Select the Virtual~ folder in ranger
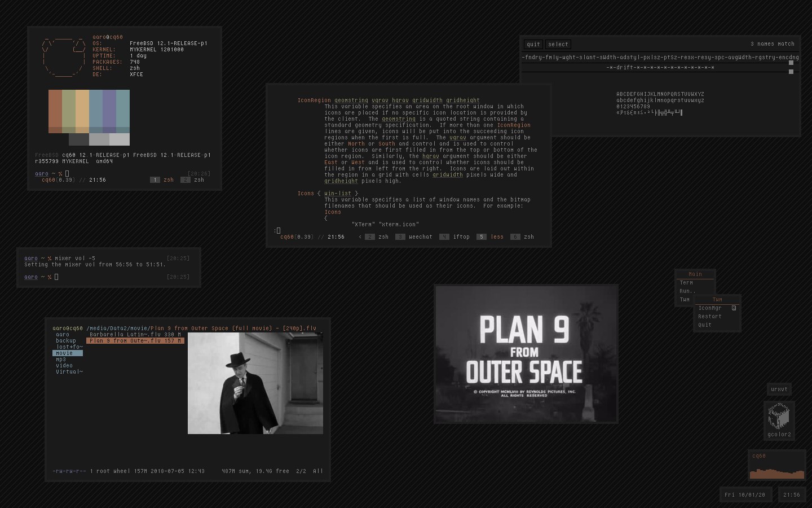Viewport: 812px width, 508px height. click(x=68, y=372)
